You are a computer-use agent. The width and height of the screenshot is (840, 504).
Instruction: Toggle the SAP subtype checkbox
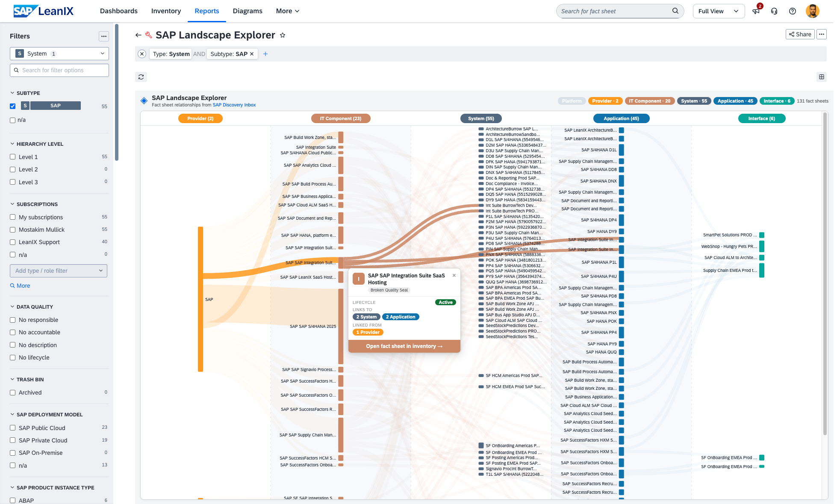pos(13,106)
